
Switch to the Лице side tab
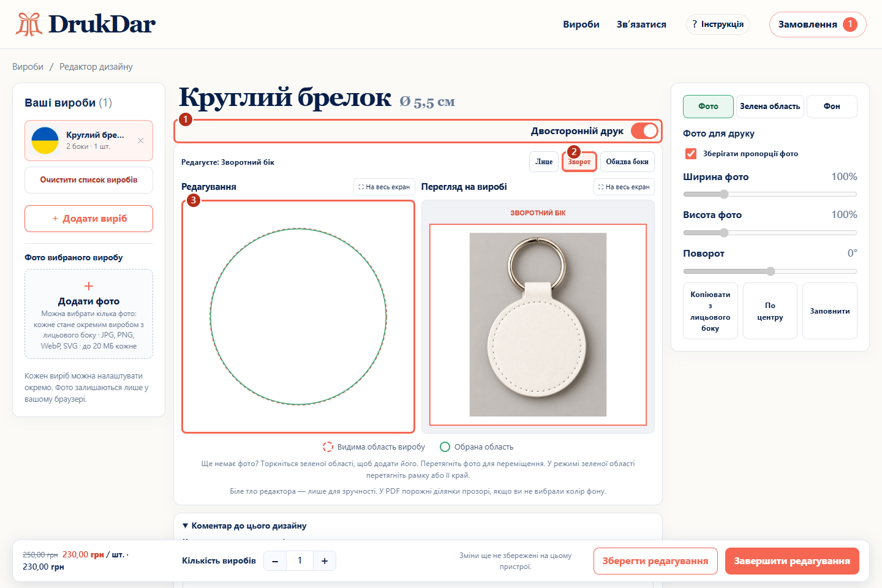(x=544, y=162)
